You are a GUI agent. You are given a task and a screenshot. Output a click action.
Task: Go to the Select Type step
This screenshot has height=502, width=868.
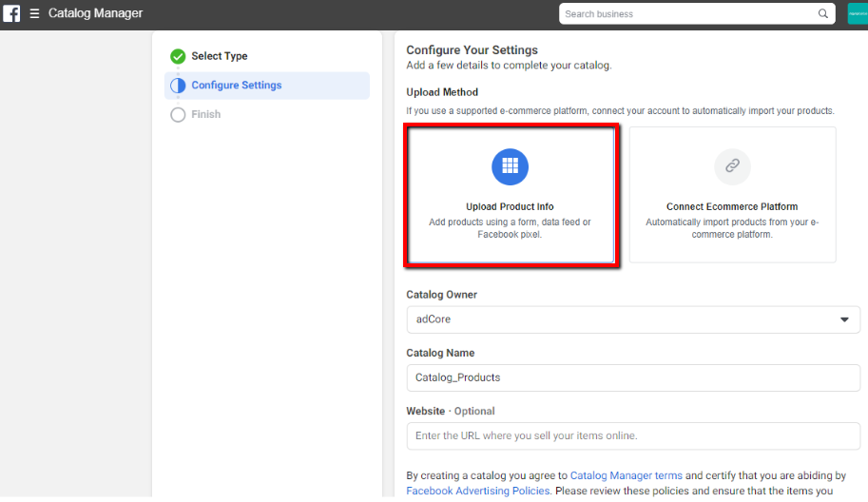220,56
